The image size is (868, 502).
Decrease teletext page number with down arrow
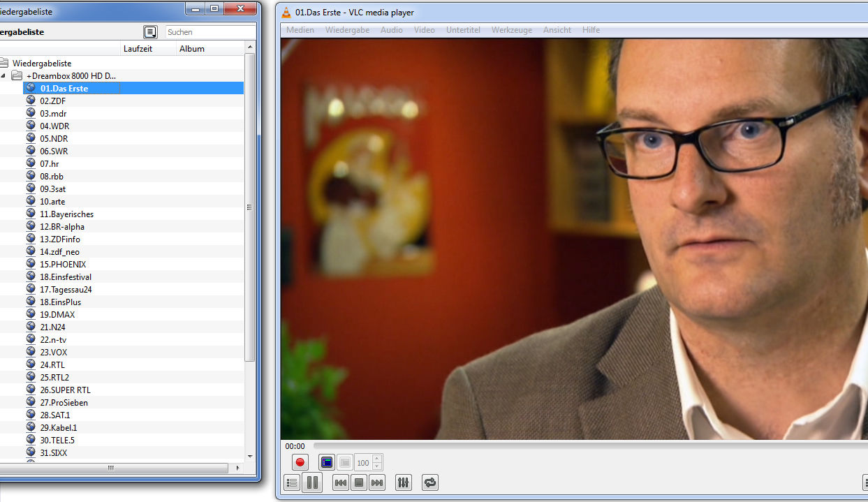click(x=377, y=466)
